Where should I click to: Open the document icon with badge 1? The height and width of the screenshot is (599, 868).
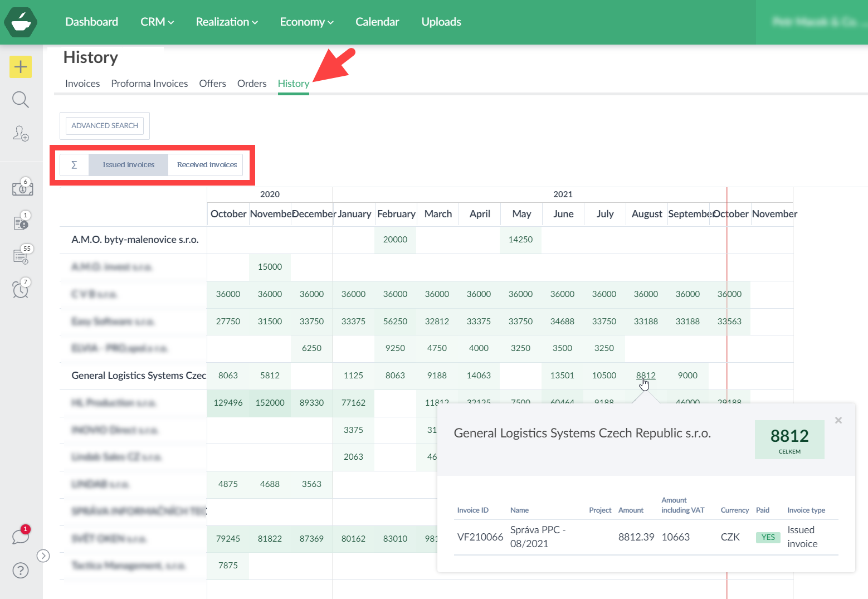pos(21,221)
